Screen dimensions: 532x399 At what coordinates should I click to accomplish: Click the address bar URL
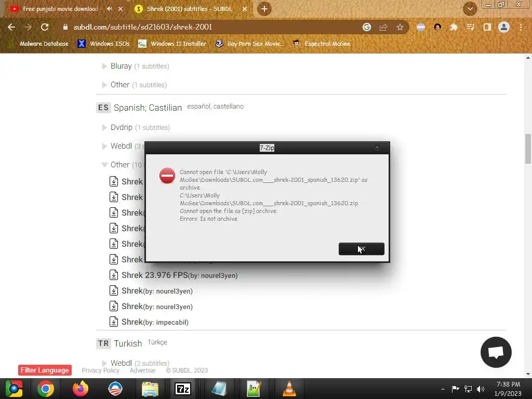pyautogui.click(x=142, y=27)
